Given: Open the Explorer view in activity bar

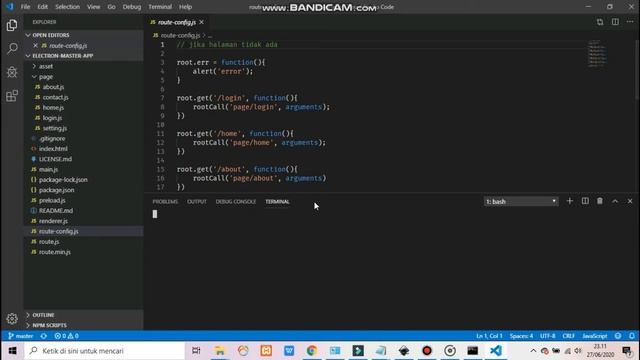Looking at the screenshot, I should pyautogui.click(x=12, y=25).
